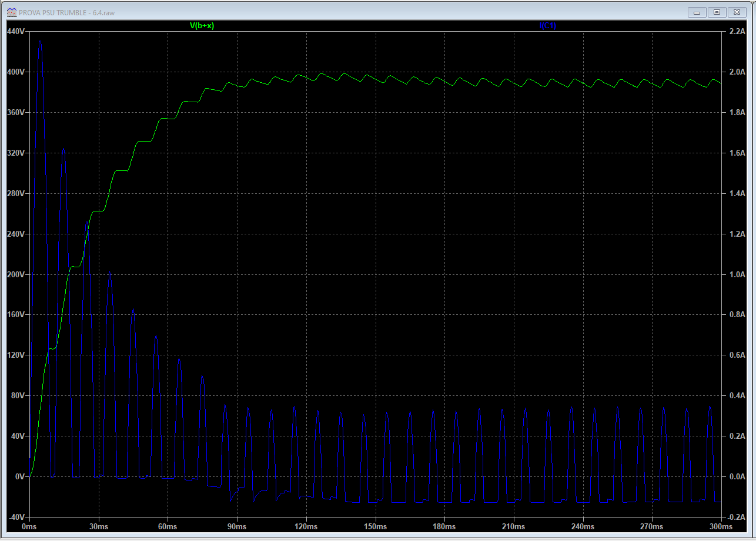
Task: Click the 300ms time axis label
Action: tap(721, 526)
